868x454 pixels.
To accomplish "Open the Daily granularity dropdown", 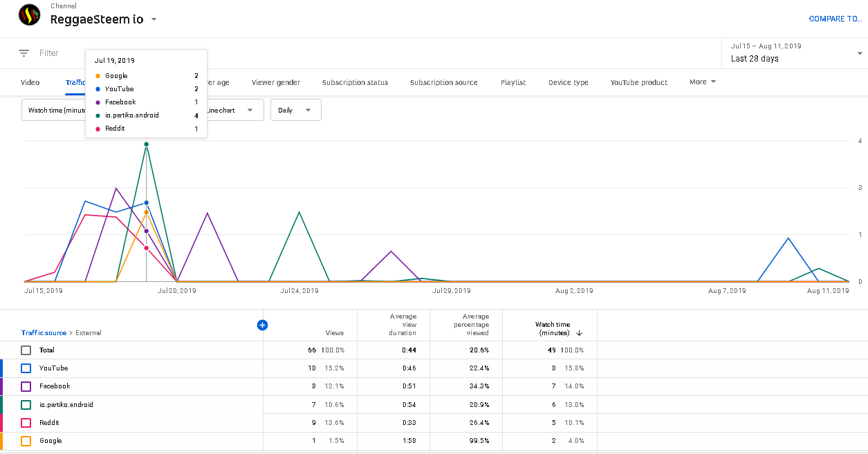I will 296,111.
